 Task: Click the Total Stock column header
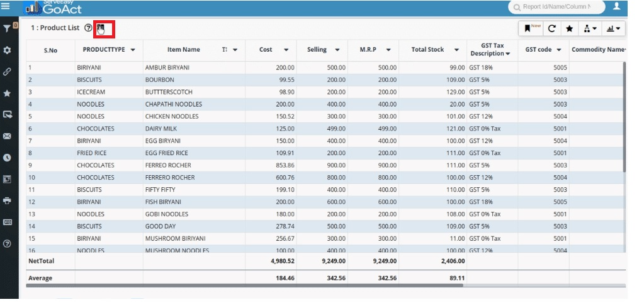[x=427, y=50]
